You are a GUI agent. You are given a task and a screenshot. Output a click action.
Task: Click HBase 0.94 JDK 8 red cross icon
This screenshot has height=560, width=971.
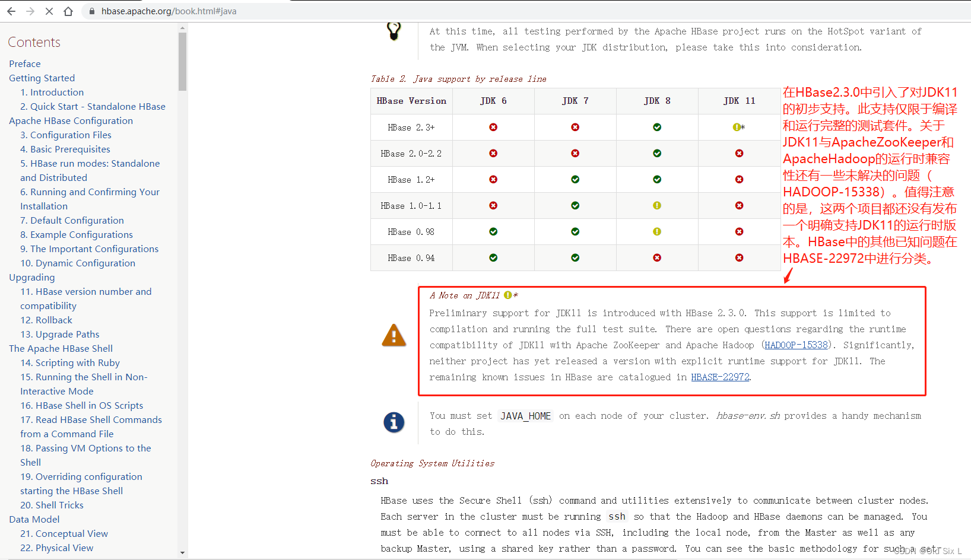657,257
